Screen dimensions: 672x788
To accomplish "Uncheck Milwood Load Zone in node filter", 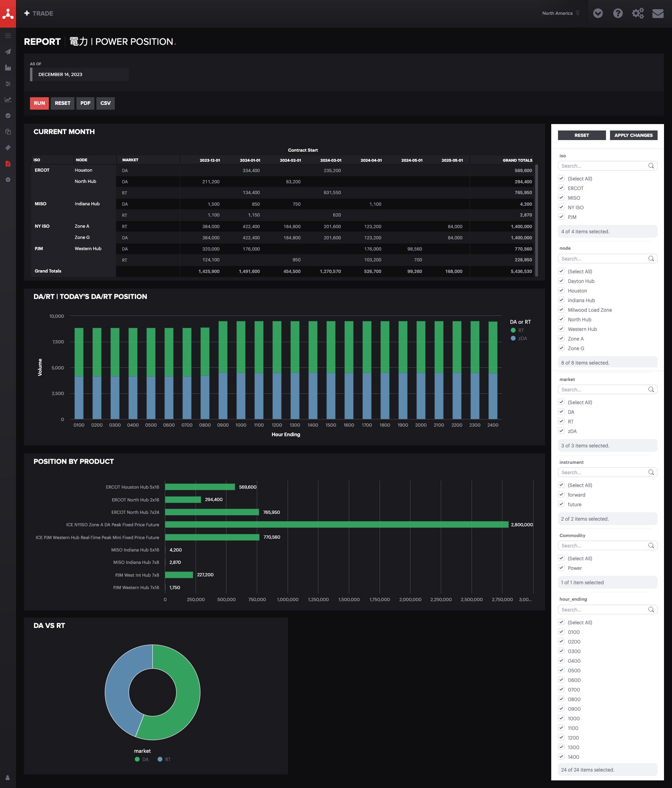I will (x=562, y=309).
